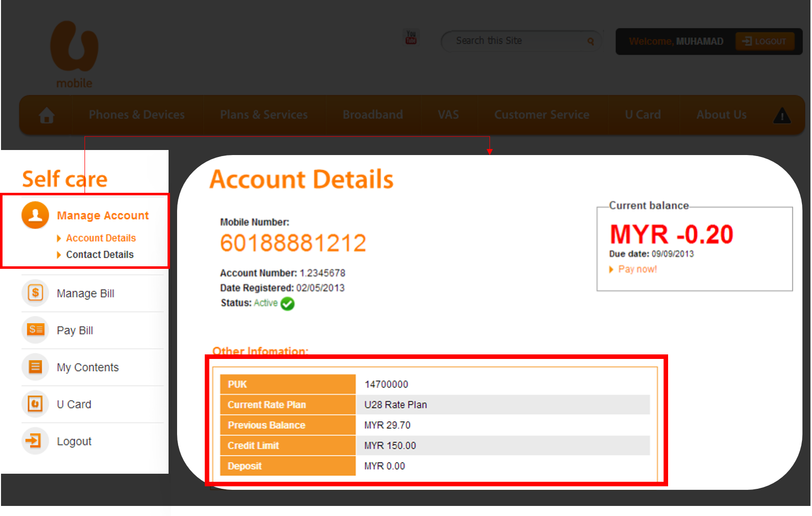Screen dimensions: 812x516
Task: Click the Previous Balance label
Action: [x=288, y=425]
